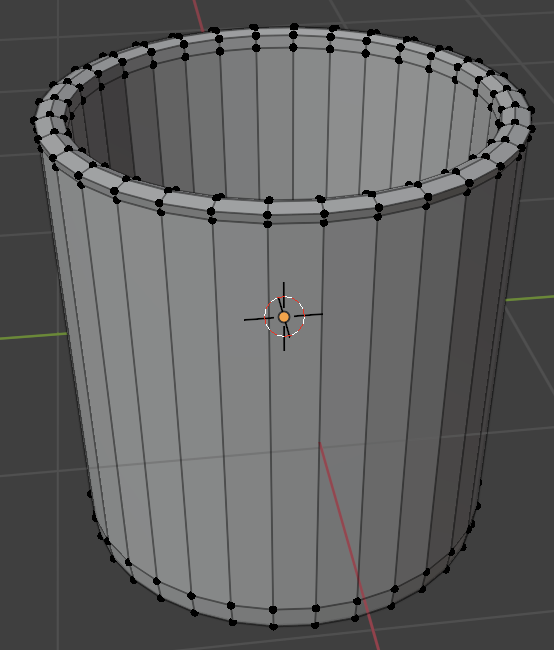
Task: Click the 3D cursor's red-white circle
Action: (284, 316)
